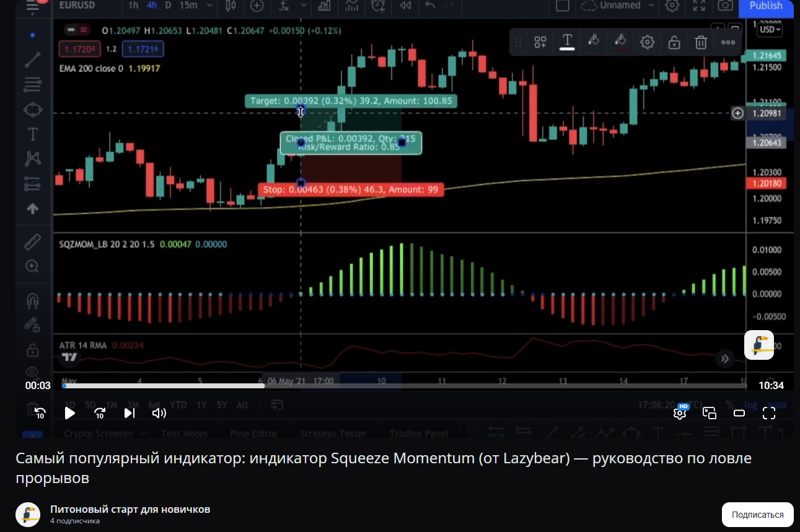Enter TradingView fullscreen mode icon
The height and width of the screenshot is (532, 800).
click(x=699, y=6)
